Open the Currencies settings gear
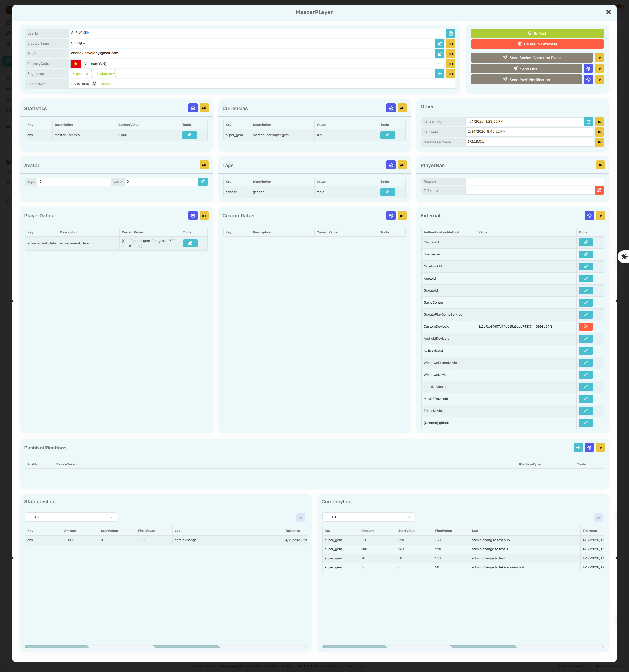 (x=391, y=108)
